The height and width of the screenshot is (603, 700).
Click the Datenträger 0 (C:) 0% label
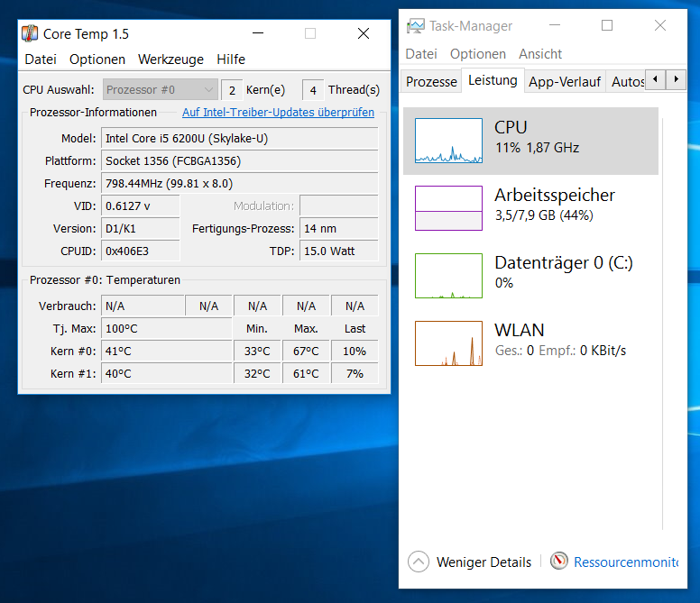click(504, 283)
